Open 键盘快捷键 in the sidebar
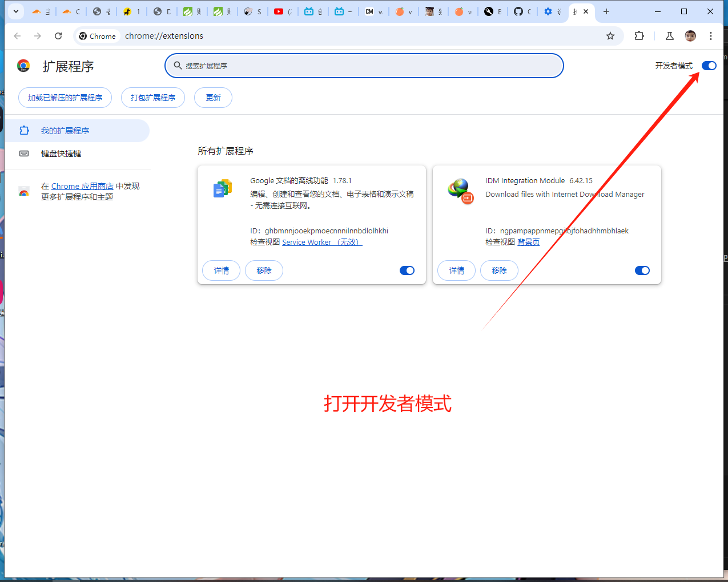728x582 pixels. pyautogui.click(x=61, y=153)
